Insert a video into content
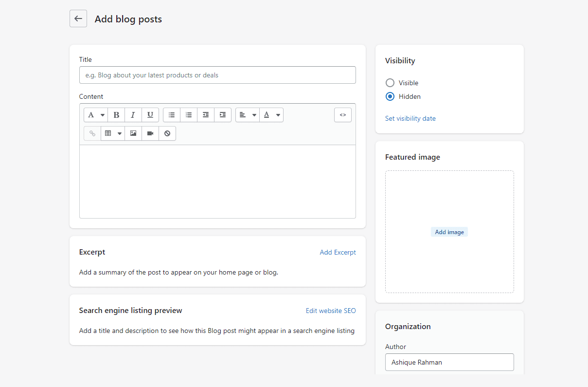Image resolution: width=588 pixels, height=387 pixels. tap(150, 133)
